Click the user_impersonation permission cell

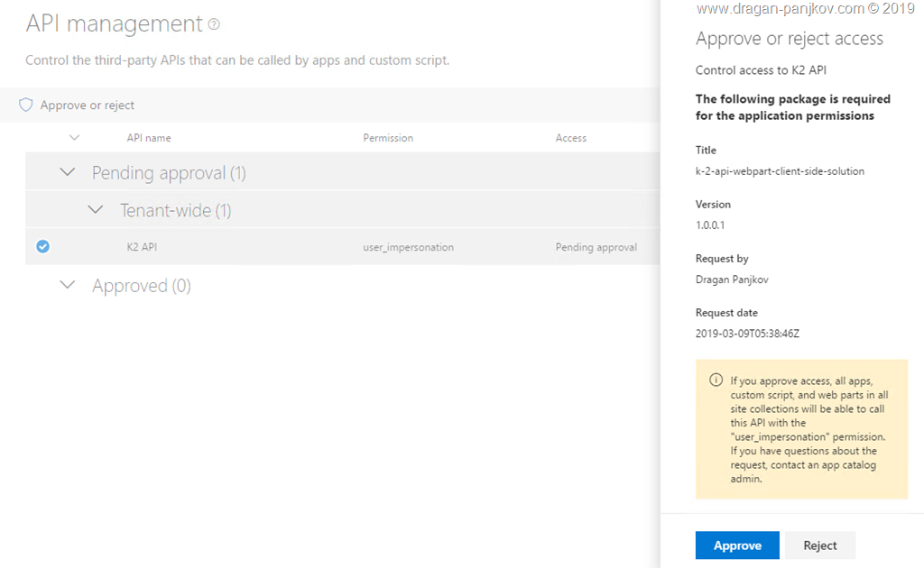click(x=408, y=247)
